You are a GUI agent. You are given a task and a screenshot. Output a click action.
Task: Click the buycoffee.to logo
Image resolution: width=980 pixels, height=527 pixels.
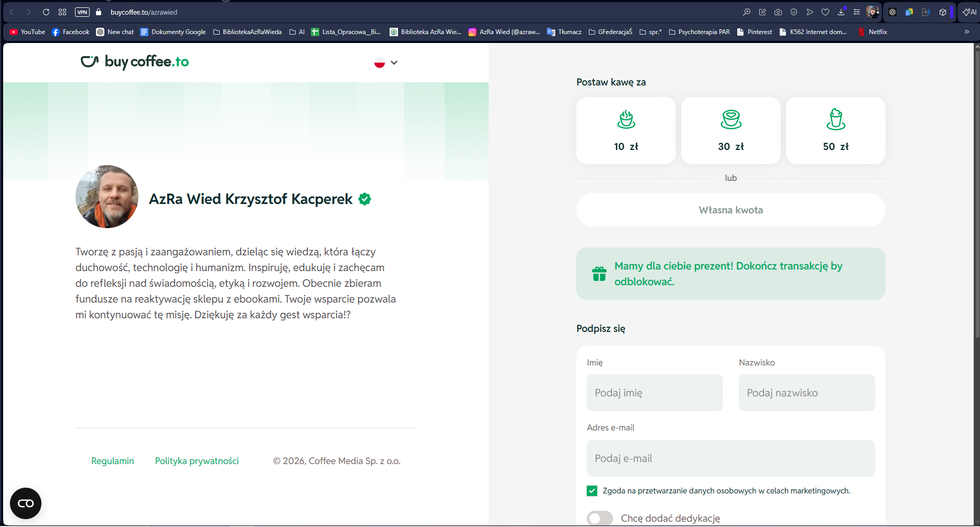(135, 62)
